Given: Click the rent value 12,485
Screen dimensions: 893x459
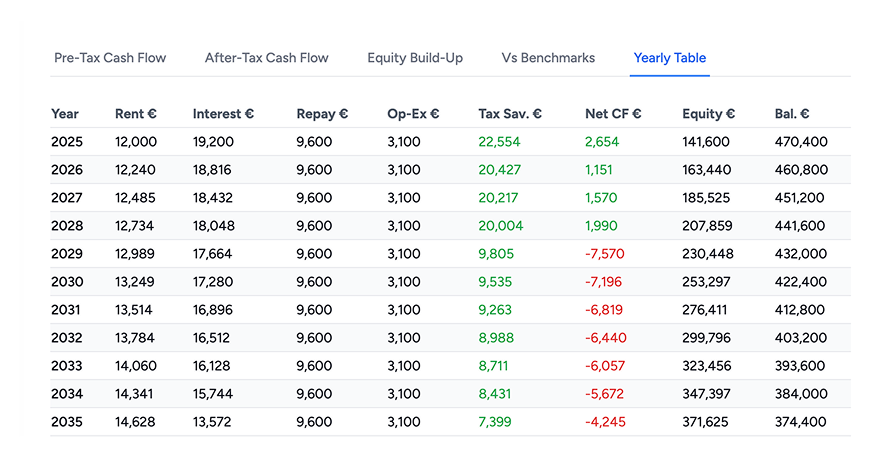Looking at the screenshot, I should pos(135,198).
